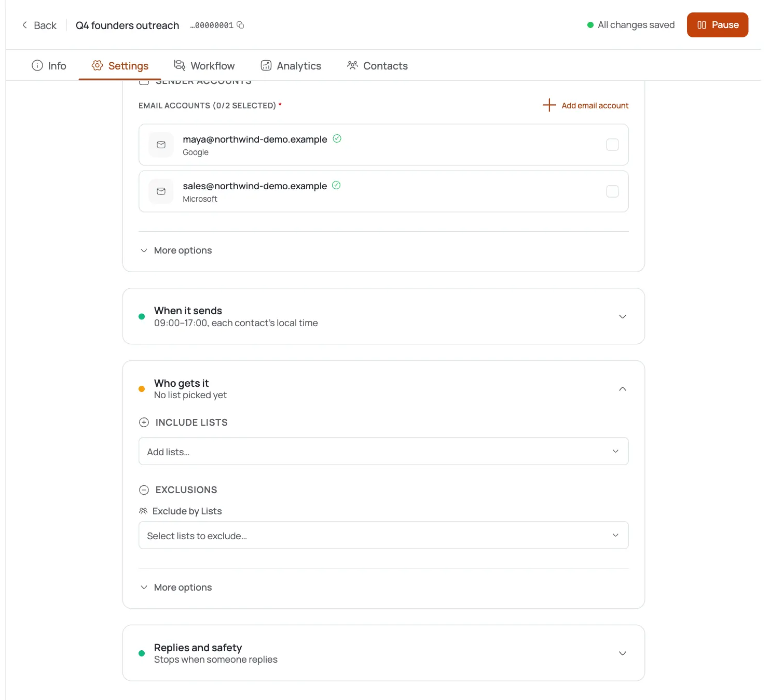Click the 09:00–17:00 schedule summary text
The height and width of the screenshot is (700, 770).
pyautogui.click(x=236, y=323)
